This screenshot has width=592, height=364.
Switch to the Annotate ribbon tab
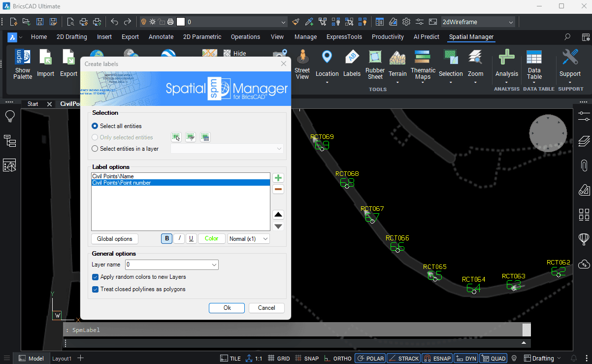(x=161, y=37)
